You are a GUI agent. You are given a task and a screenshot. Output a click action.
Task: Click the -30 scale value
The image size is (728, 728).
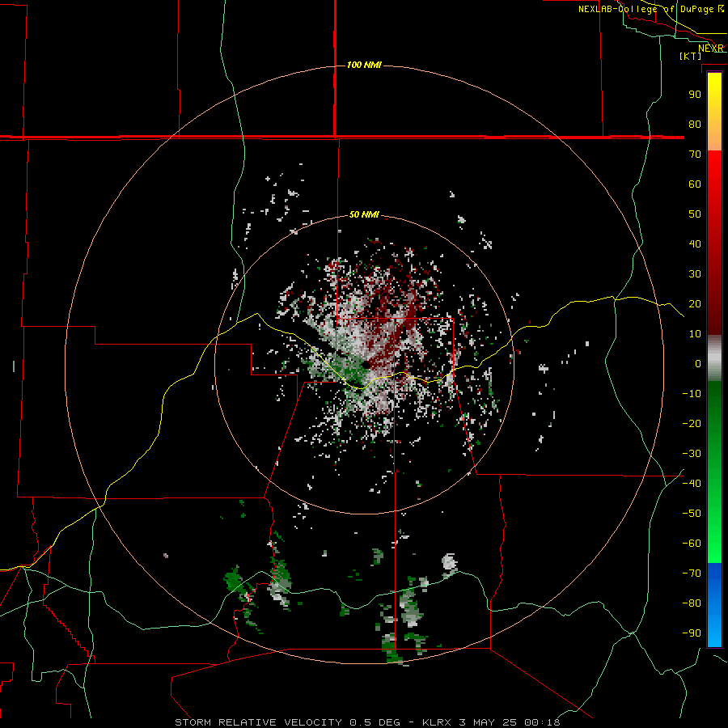pos(692,454)
